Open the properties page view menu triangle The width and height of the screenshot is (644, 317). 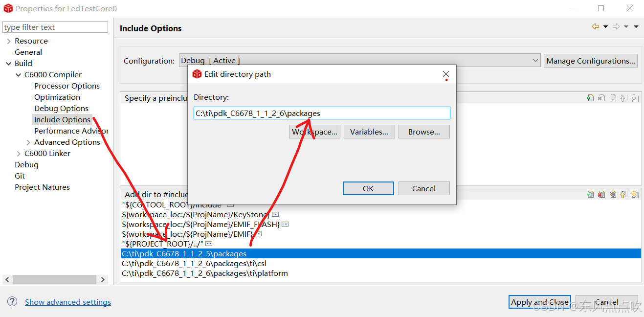point(636,27)
